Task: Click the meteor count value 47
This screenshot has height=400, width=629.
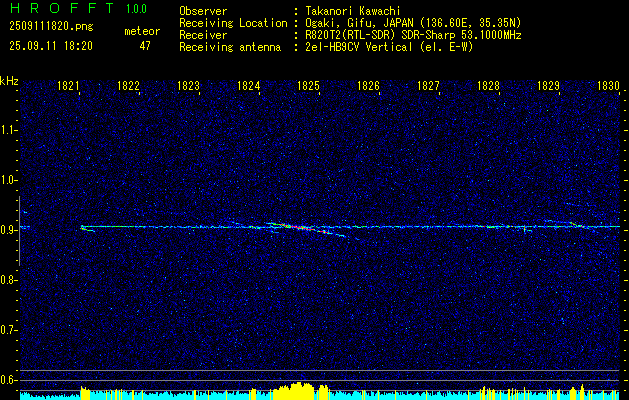Action: 145,46
